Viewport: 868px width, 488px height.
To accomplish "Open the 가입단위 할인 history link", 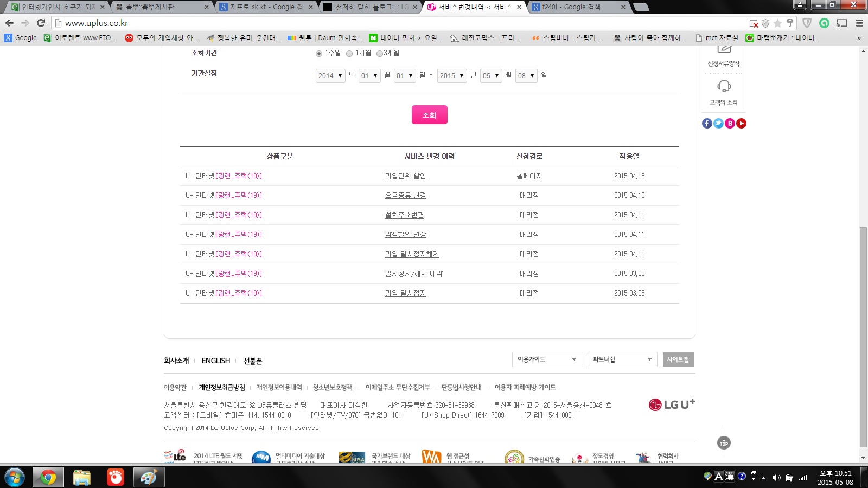I will (x=405, y=176).
